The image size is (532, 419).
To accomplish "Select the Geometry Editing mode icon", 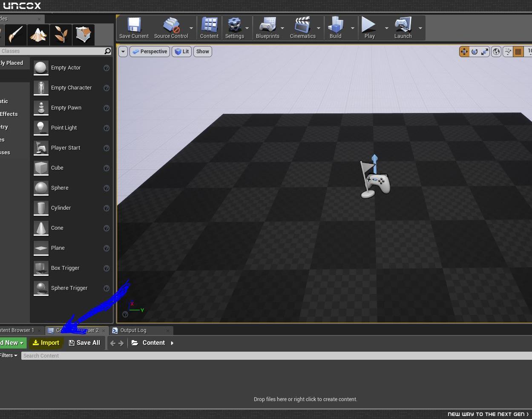I will coord(83,35).
